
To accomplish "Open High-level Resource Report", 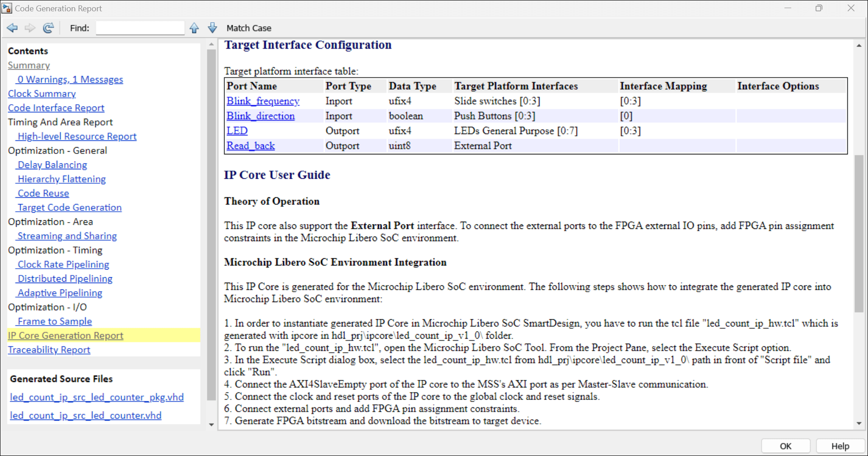I will (x=77, y=136).
